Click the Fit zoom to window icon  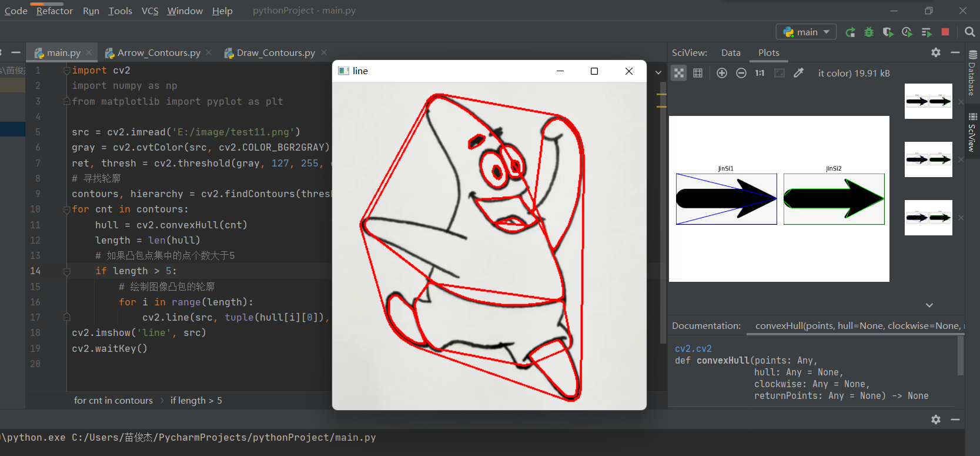tap(780, 73)
